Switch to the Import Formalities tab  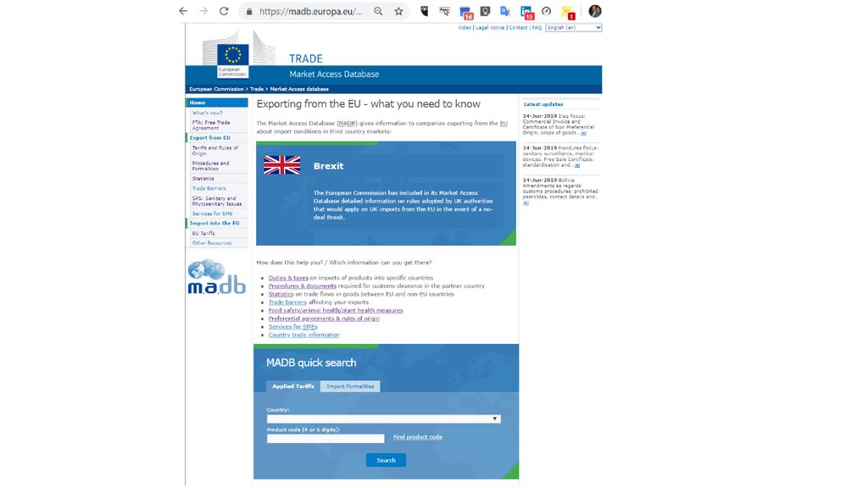coord(350,386)
